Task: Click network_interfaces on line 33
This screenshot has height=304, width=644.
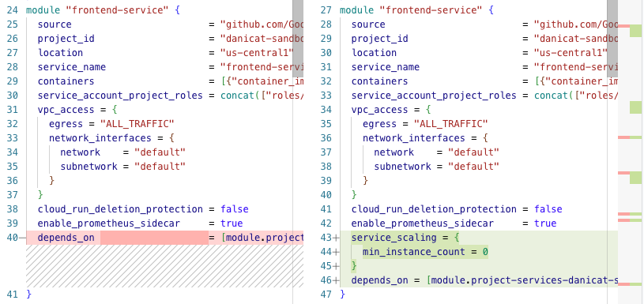Action: pos(100,138)
